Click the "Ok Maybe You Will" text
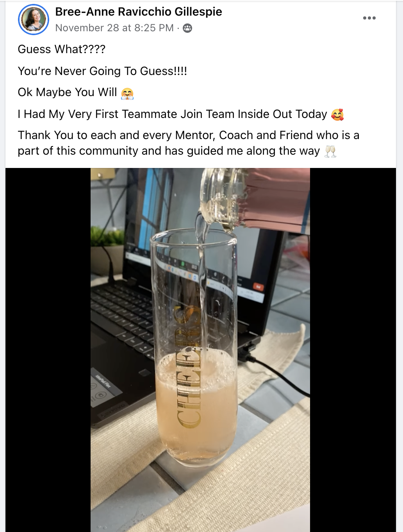 tap(67, 92)
